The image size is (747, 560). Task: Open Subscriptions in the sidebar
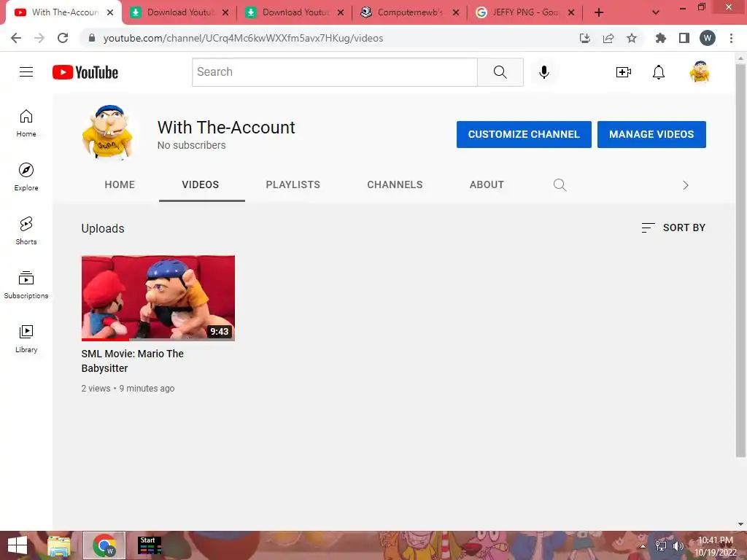(x=26, y=285)
